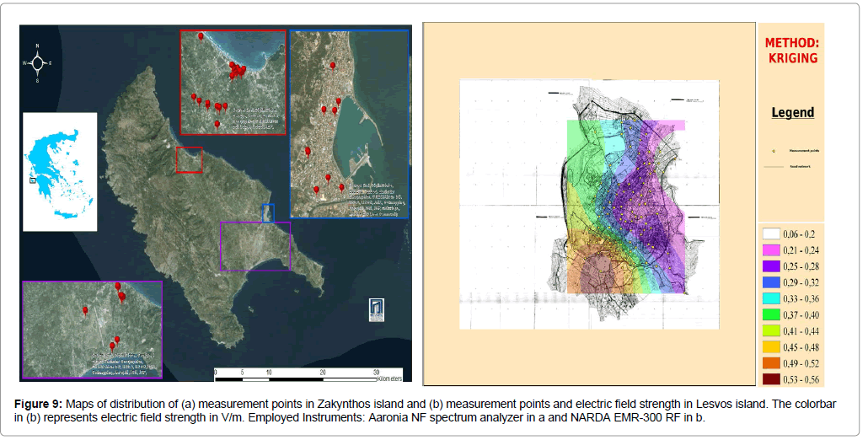The image size is (868, 440).
Task: Click the small marker square on the Greece locator map
Action: pos(32,179)
